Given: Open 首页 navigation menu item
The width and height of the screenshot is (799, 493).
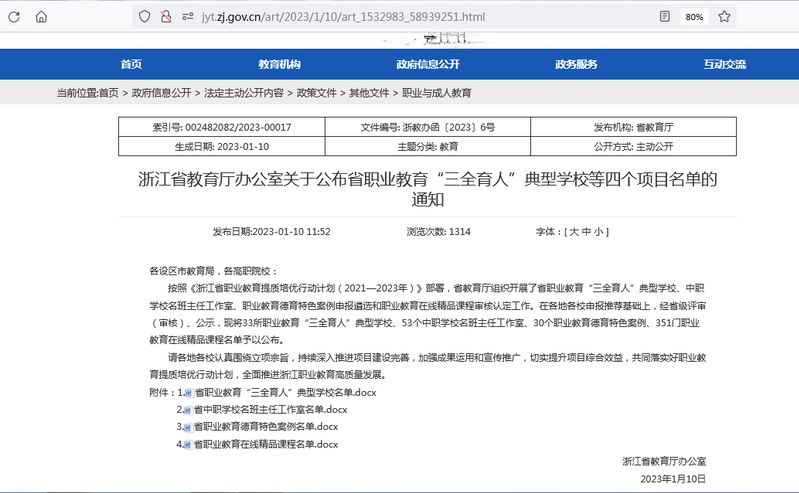Looking at the screenshot, I should click(131, 64).
